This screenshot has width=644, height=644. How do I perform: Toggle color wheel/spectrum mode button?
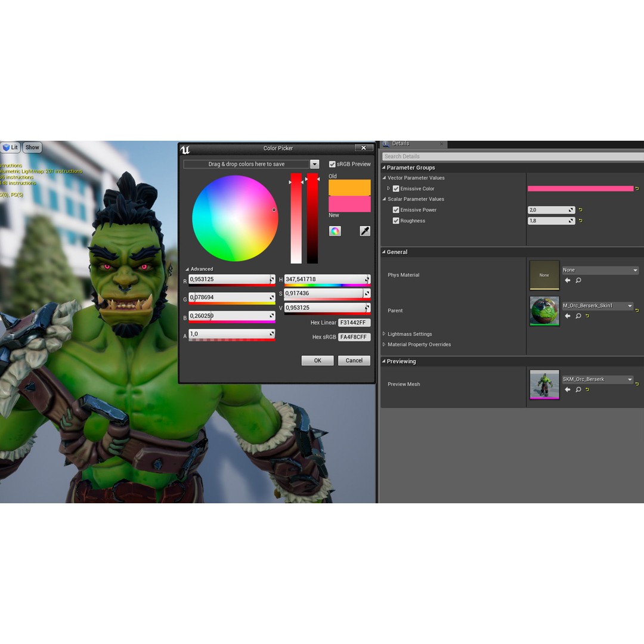(x=335, y=231)
